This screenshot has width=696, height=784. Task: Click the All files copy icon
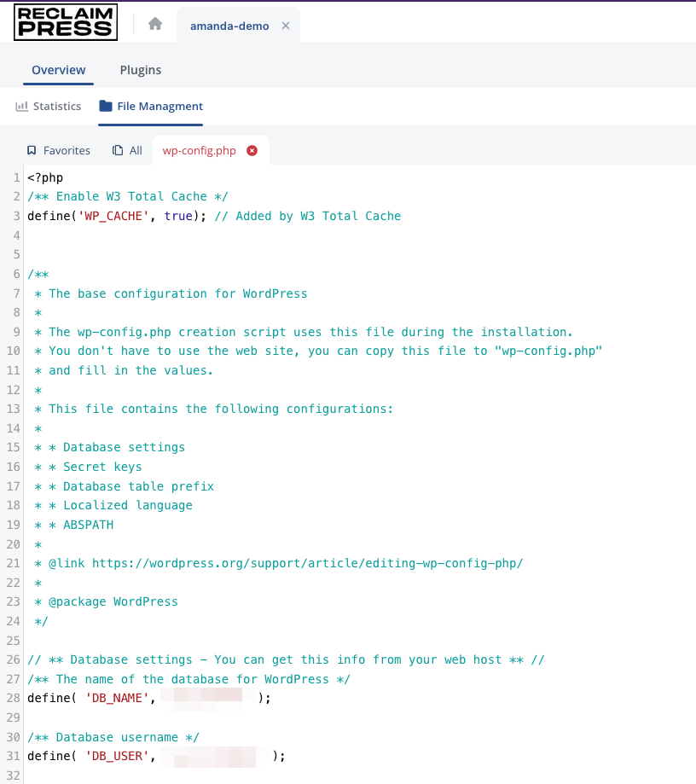coord(118,150)
